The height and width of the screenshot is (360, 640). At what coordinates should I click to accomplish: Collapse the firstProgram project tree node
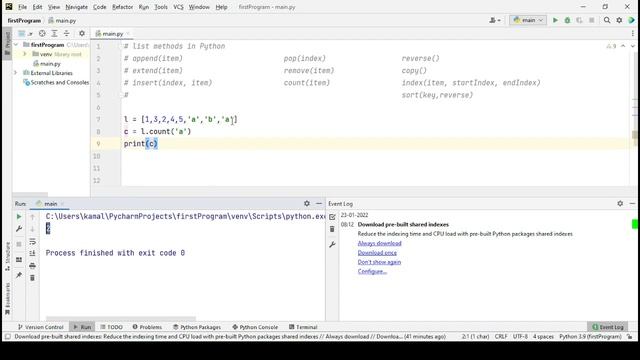pos(16,44)
